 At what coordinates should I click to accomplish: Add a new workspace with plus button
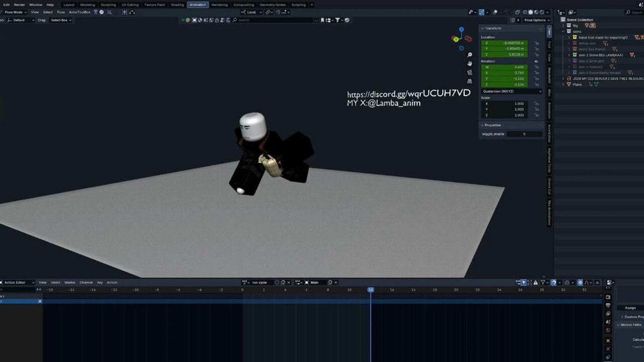point(312,4)
